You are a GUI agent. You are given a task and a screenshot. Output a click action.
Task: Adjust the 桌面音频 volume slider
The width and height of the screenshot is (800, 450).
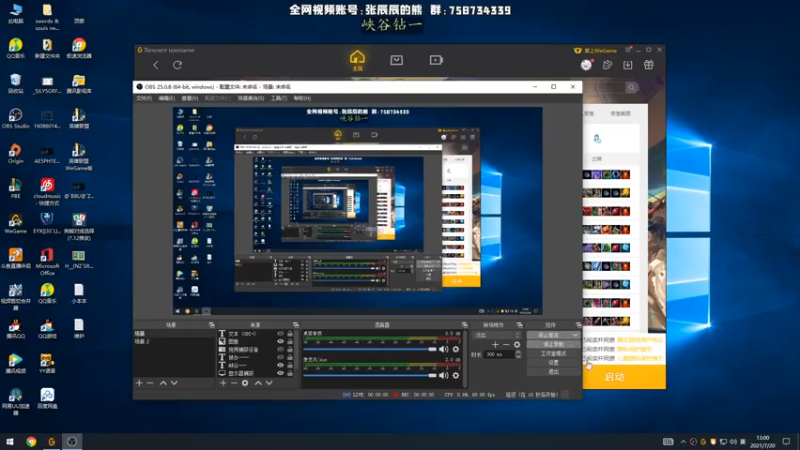click(370, 349)
